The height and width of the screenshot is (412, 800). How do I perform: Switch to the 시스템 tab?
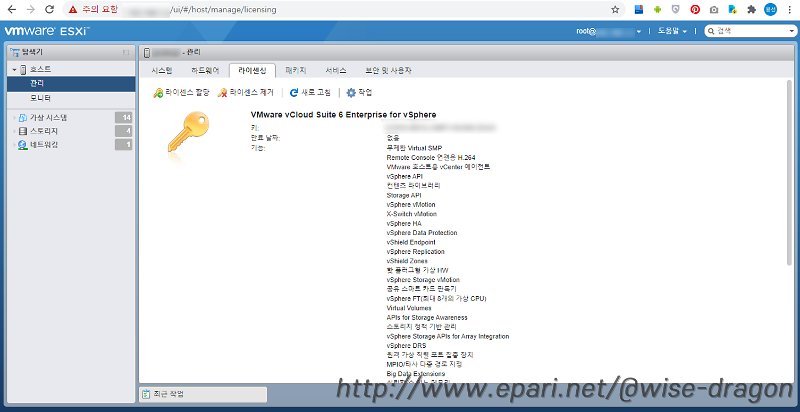(162, 70)
